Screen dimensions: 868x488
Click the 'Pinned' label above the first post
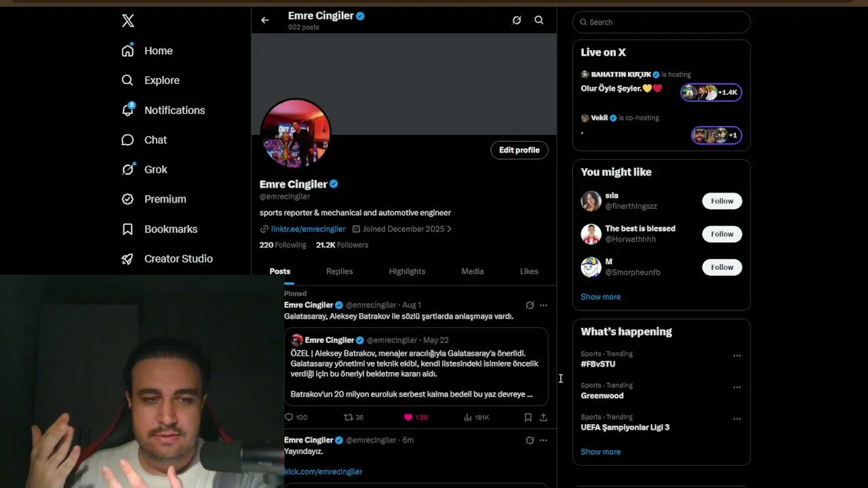[296, 293]
